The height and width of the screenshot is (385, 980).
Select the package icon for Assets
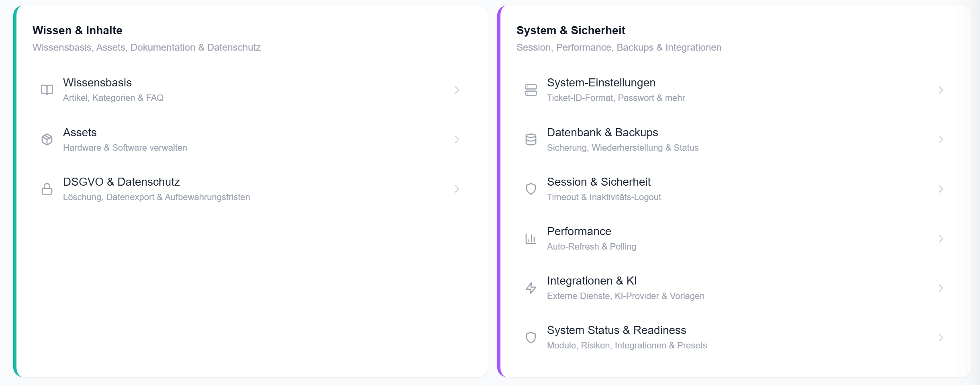click(x=47, y=139)
